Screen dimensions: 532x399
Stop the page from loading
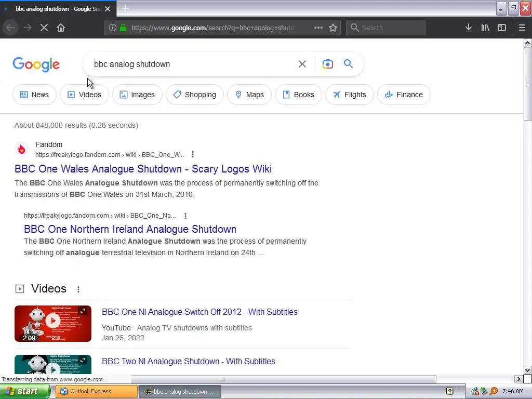(44, 28)
